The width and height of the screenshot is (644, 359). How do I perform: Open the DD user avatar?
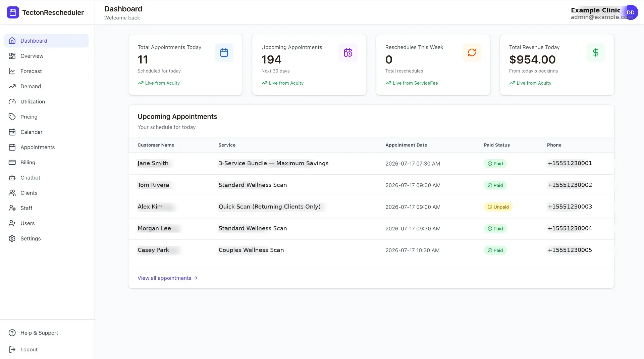pos(631,12)
